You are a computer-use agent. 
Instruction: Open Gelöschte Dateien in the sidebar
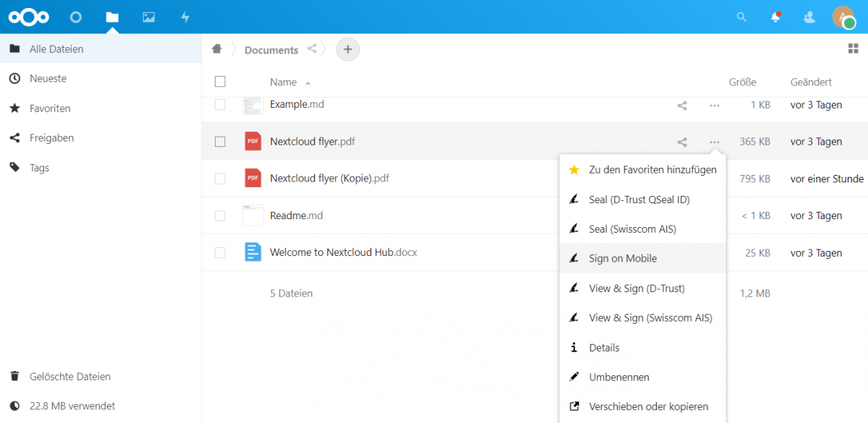pos(69,377)
